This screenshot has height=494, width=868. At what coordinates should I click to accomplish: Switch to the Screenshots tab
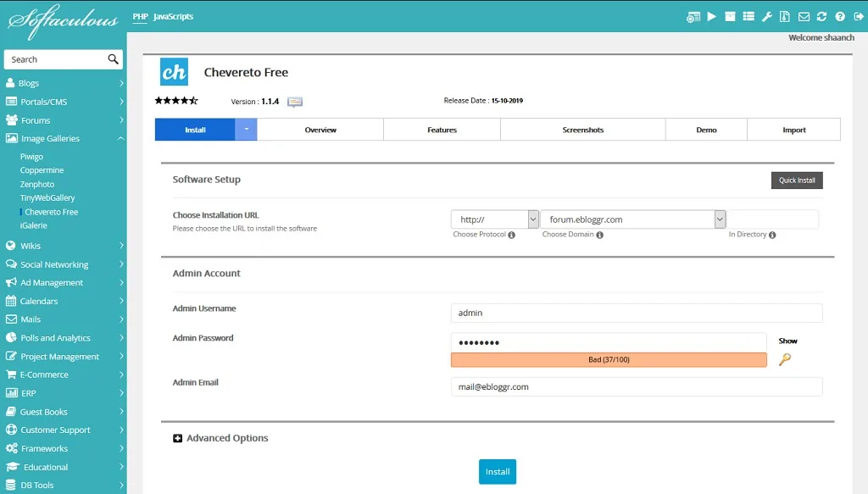point(583,130)
